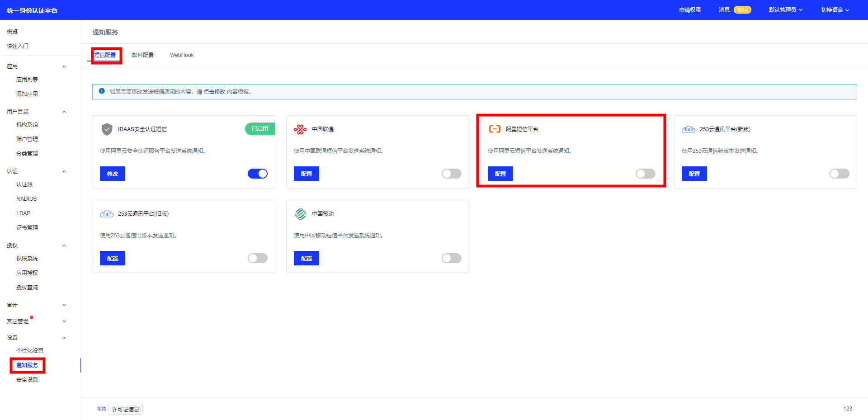Image resolution: width=868 pixels, height=420 pixels.
Task: Expand the 其它管理 sidebar section
Action: 64,321
